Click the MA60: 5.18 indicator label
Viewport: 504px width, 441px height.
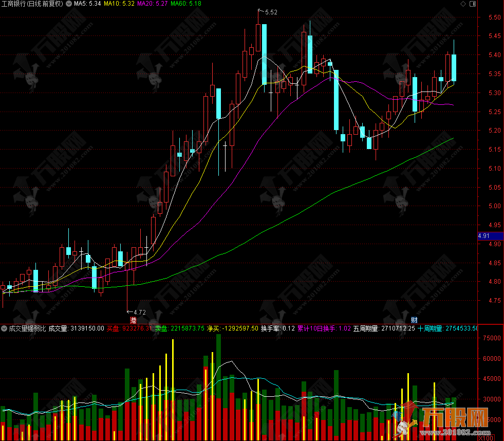pyautogui.click(x=186, y=4)
